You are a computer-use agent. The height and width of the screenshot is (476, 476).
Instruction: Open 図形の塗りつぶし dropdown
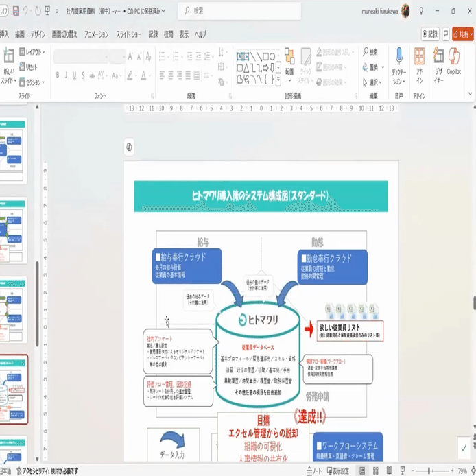[335, 52]
